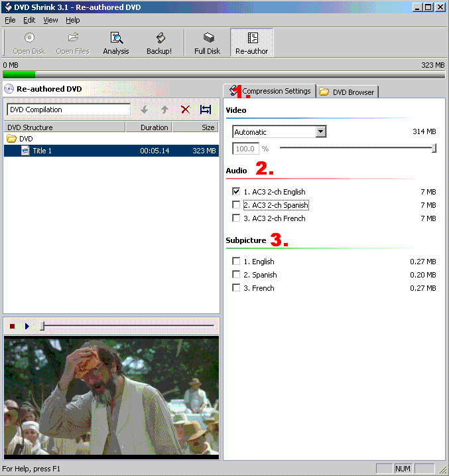Image resolution: width=449 pixels, height=476 pixels.
Task: Play the preview with the blue triangle
Action: click(27, 327)
